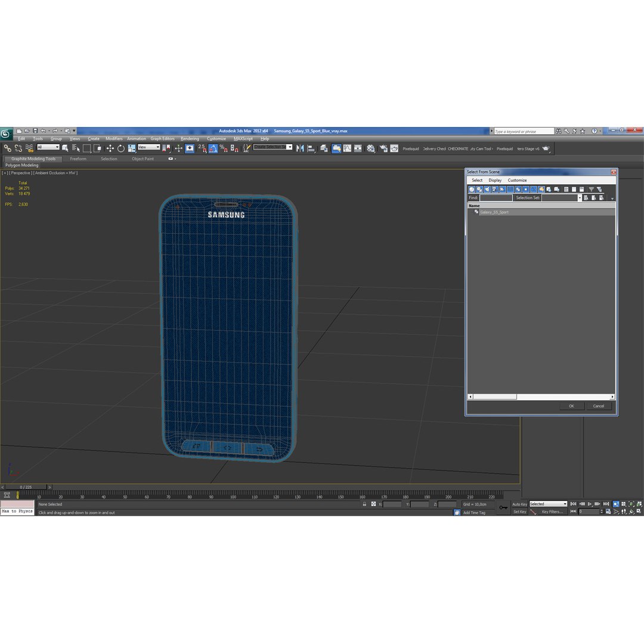Expand the quick access toolbar customize arrow
This screenshot has width=644, height=644.
74,131
